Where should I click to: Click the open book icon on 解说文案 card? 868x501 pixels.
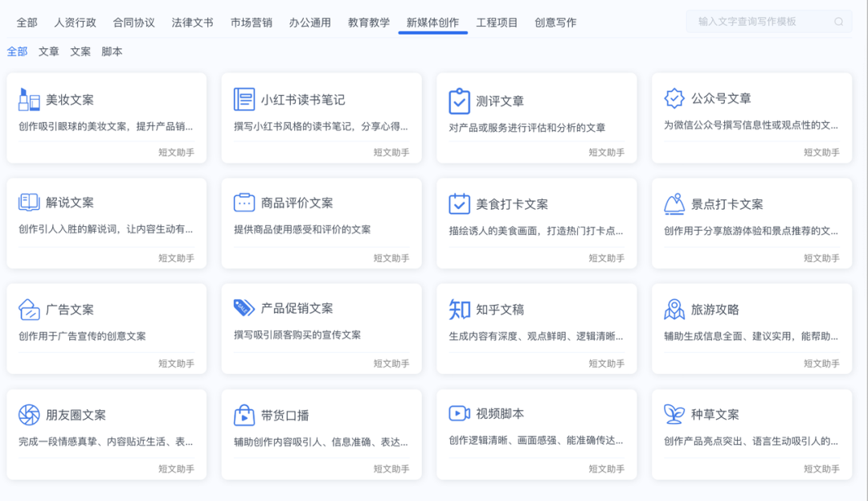30,204
